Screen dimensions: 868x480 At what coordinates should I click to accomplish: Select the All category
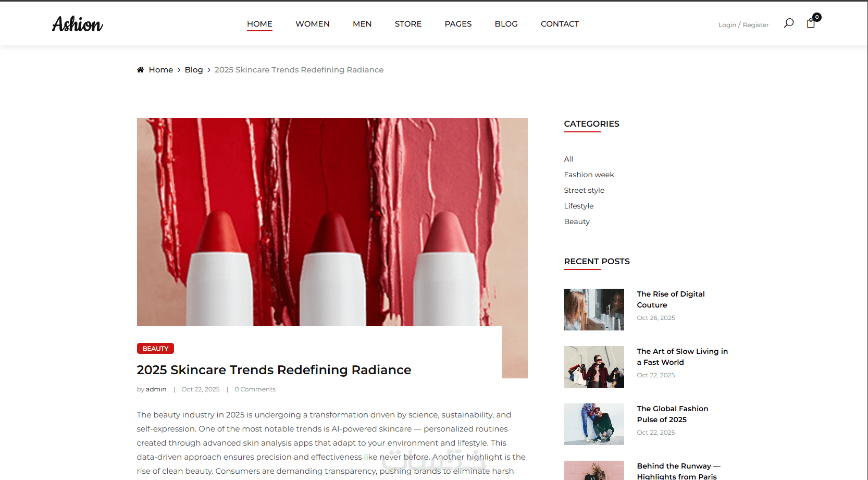pyautogui.click(x=568, y=159)
